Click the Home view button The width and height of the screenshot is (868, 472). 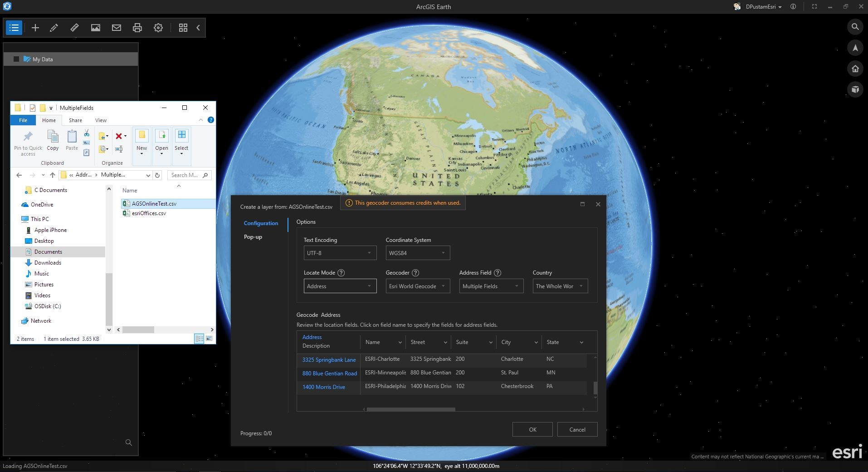[855, 69]
